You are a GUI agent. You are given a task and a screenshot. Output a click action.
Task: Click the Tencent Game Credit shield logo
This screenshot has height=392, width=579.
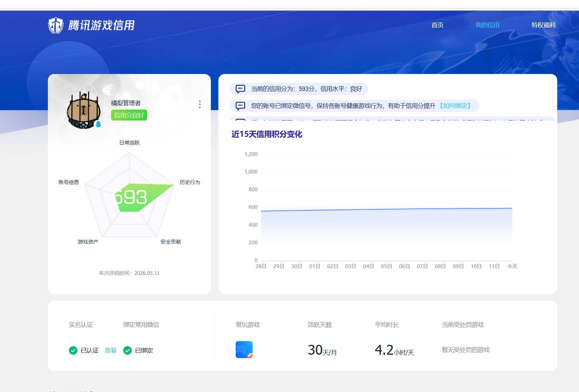pos(56,25)
